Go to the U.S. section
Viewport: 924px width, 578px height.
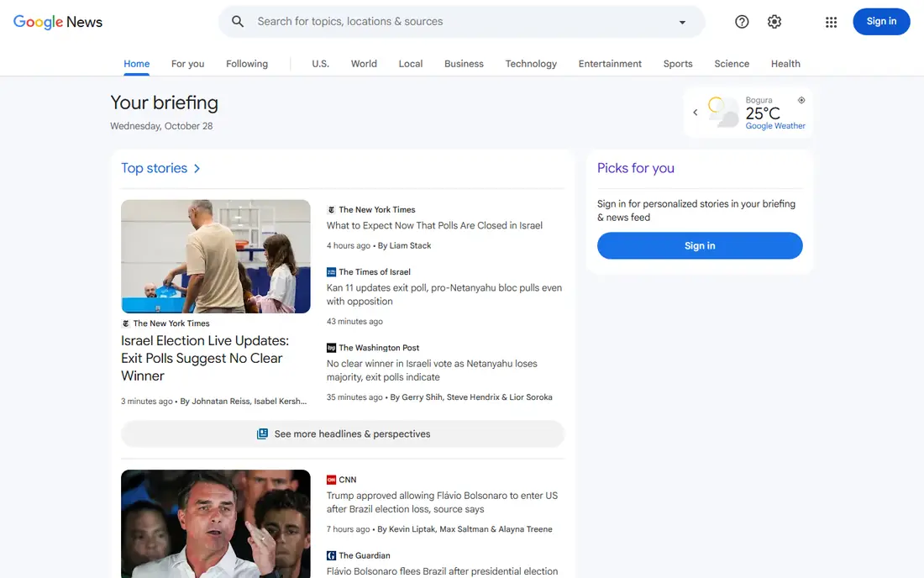(x=321, y=64)
